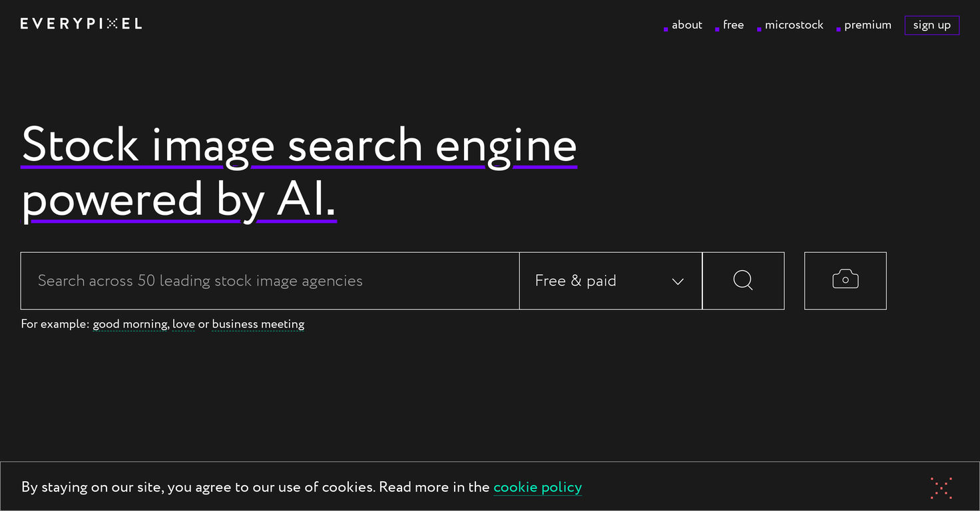Click the love example keyword

pyautogui.click(x=184, y=324)
